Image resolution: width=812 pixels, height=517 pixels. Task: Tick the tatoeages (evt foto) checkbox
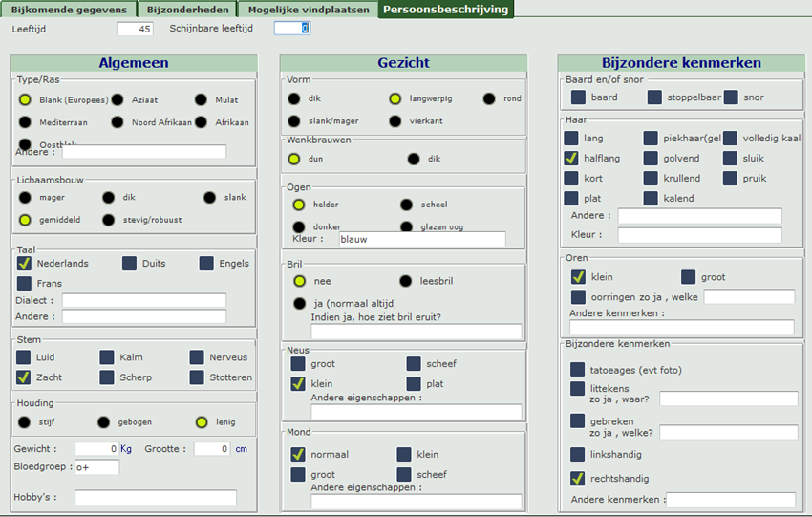[x=578, y=370]
